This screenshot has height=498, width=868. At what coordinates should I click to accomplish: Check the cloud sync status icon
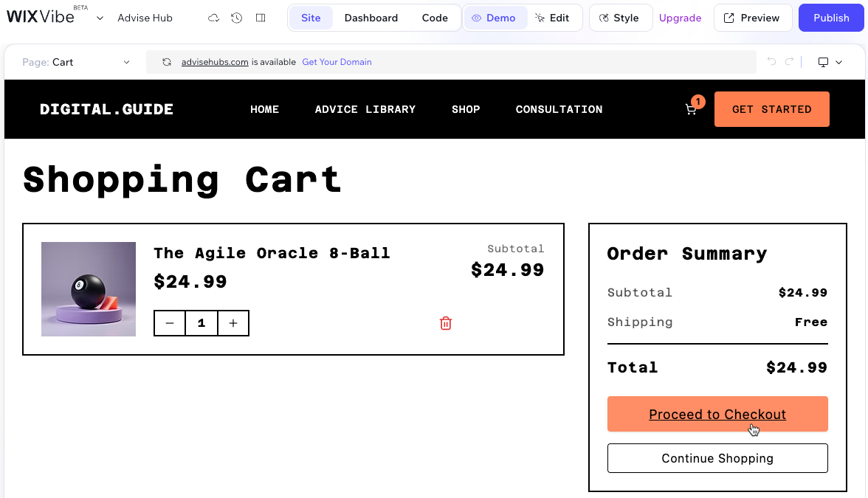pyautogui.click(x=213, y=18)
